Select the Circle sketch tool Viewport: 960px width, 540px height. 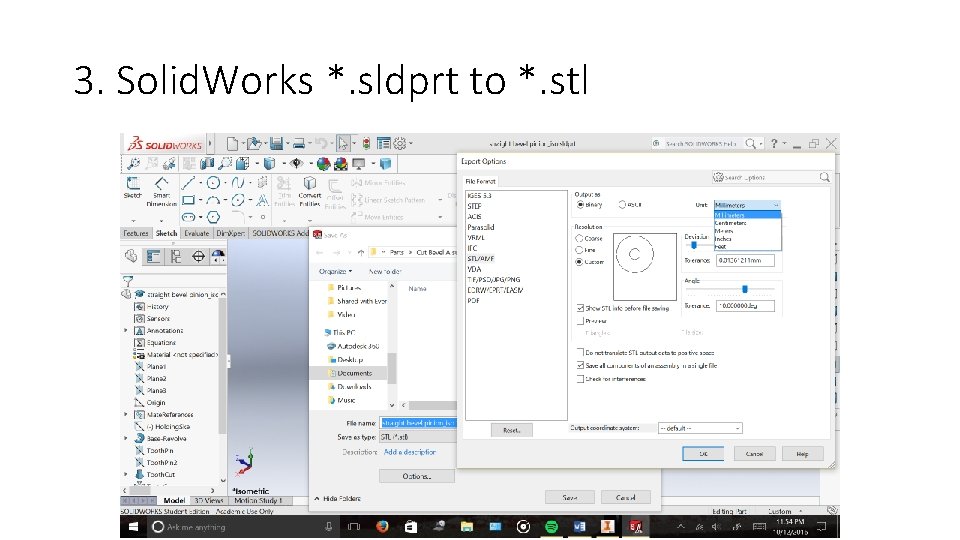click(213, 182)
